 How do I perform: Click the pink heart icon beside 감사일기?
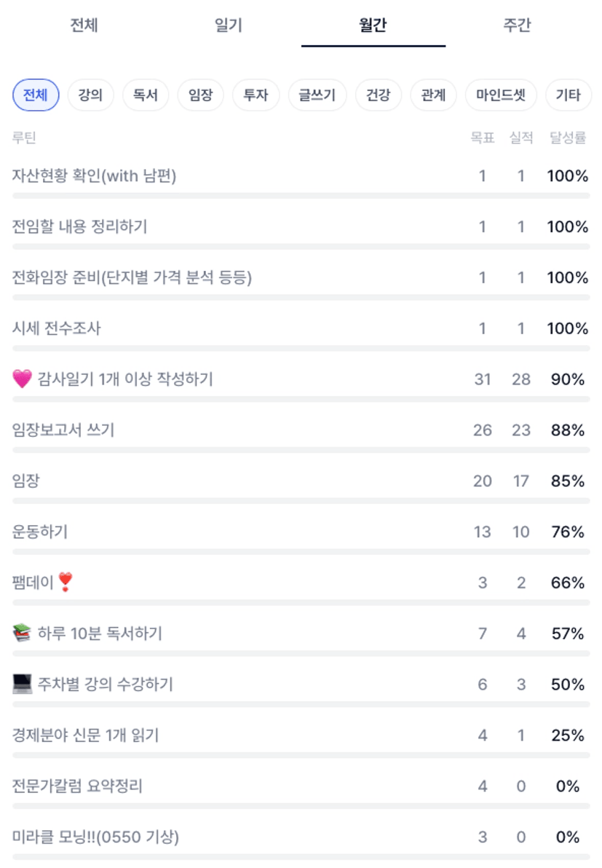click(x=23, y=379)
